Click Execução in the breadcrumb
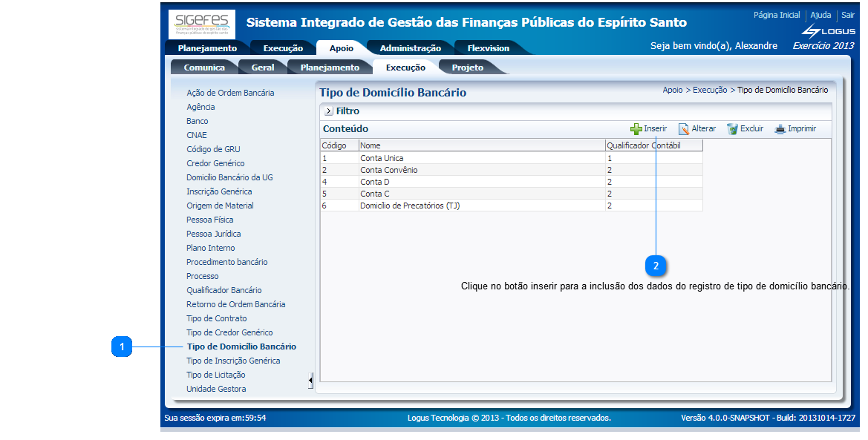This screenshot has height=440, width=868. coord(709,90)
